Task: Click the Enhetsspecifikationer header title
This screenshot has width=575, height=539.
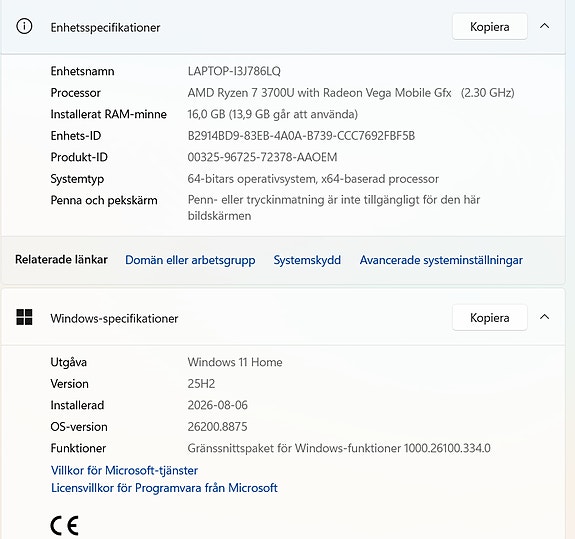Action: (x=105, y=28)
